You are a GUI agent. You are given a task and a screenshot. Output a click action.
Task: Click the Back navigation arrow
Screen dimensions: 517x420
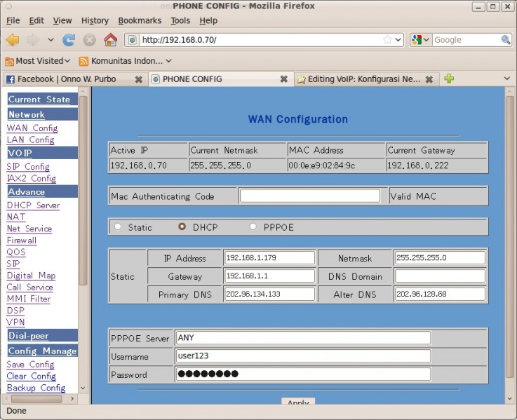click(13, 40)
